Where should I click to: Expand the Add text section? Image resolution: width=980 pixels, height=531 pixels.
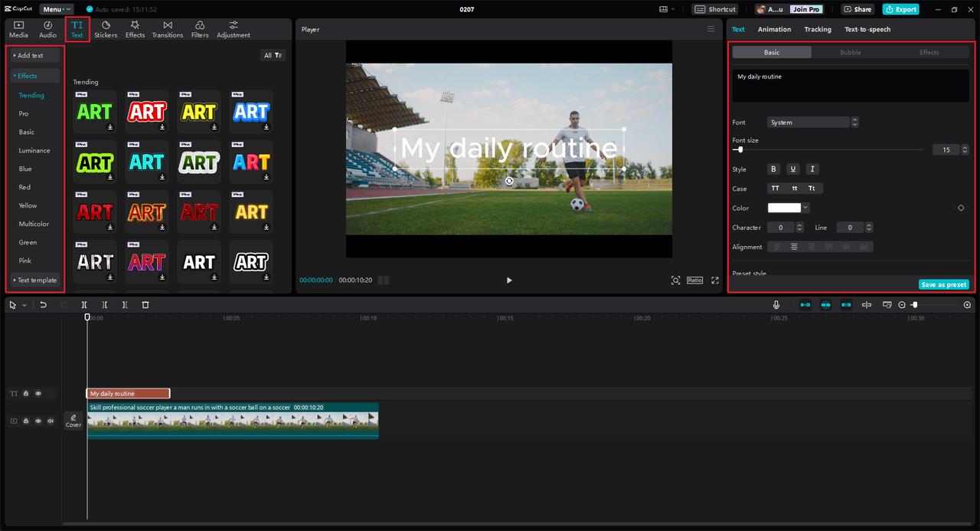[x=34, y=55]
